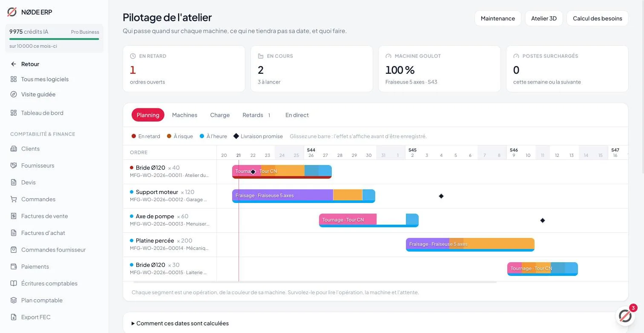Click the Platine percée order name
The width and height of the screenshot is (644, 333).
(155, 240)
